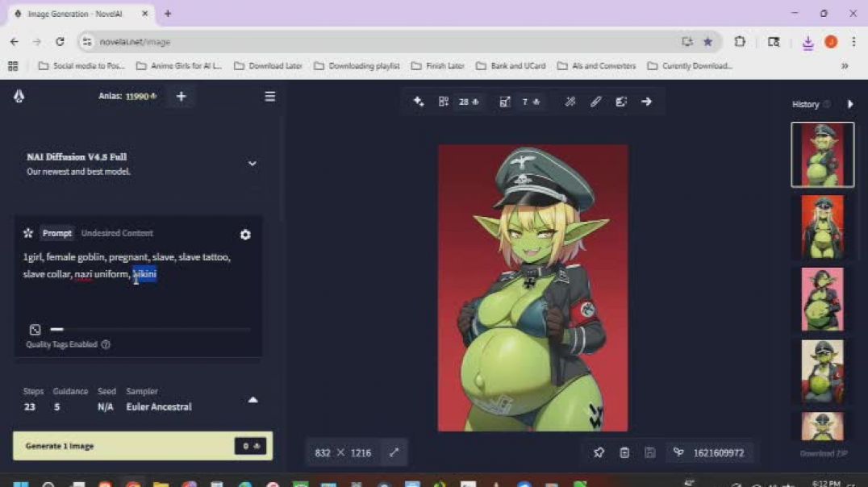
Task: Open the NovelAI hamburger menu
Action: coord(269,97)
